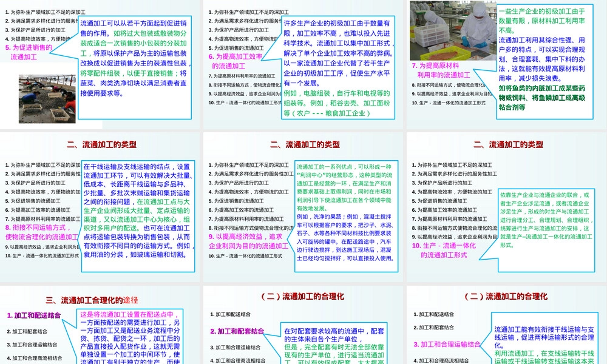
Task: Click 7. 为提高原材料利用率的流通加工 in item-6 slide
Action: pos(242,76)
